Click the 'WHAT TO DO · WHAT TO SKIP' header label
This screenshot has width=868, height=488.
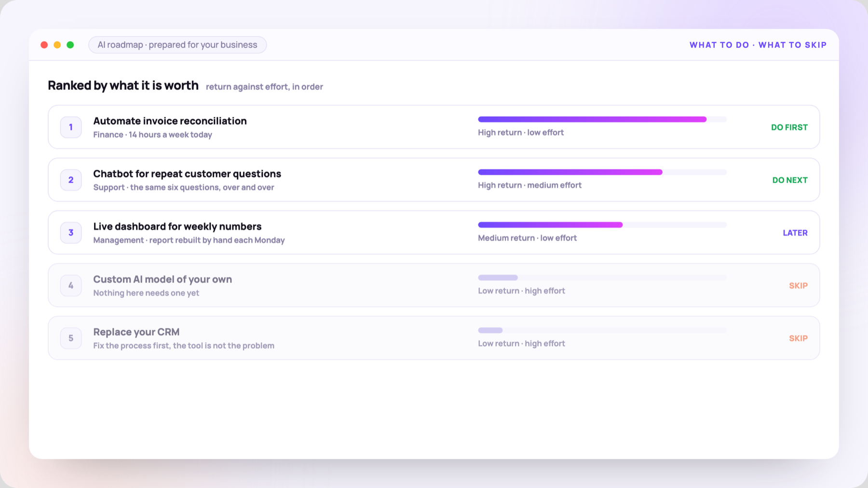758,45
